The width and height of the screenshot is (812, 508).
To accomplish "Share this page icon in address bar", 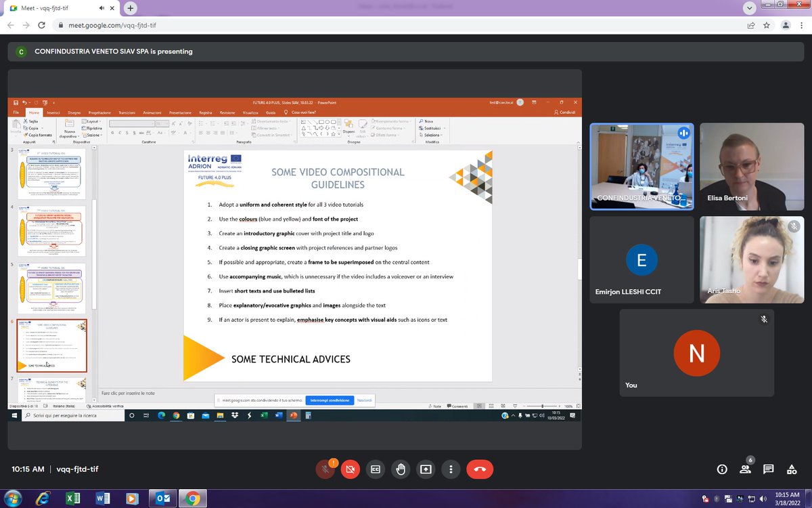I will coord(751,25).
